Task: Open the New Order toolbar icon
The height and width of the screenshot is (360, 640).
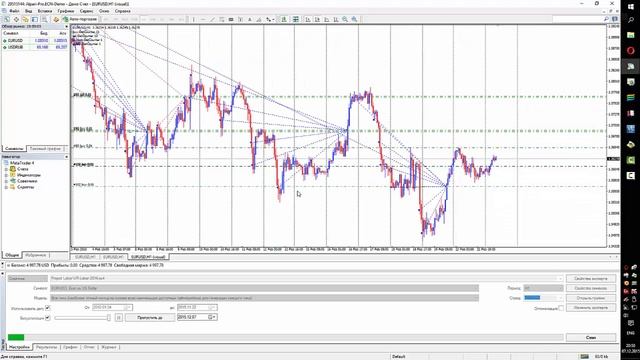Action: [x=56, y=19]
